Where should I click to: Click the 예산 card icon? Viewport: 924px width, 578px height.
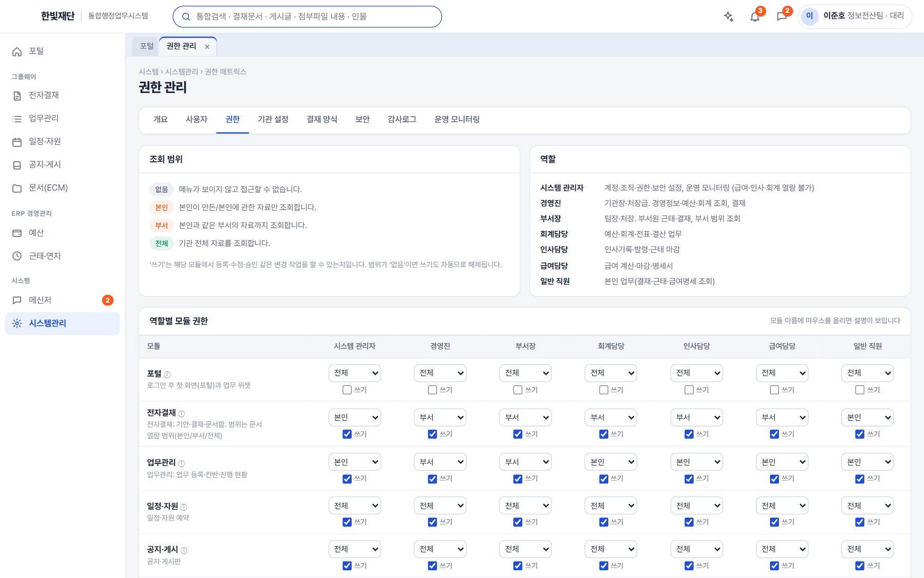(x=17, y=233)
